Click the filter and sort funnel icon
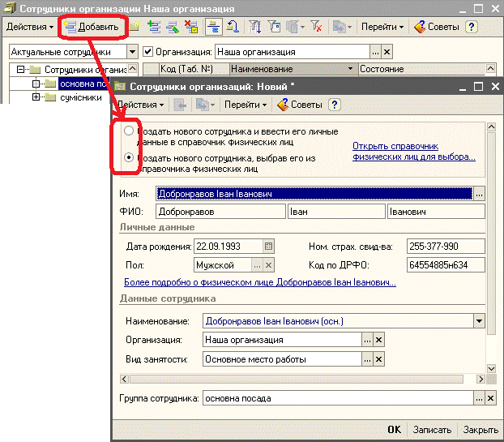Screen dimensions: 504x442 (x=255, y=27)
